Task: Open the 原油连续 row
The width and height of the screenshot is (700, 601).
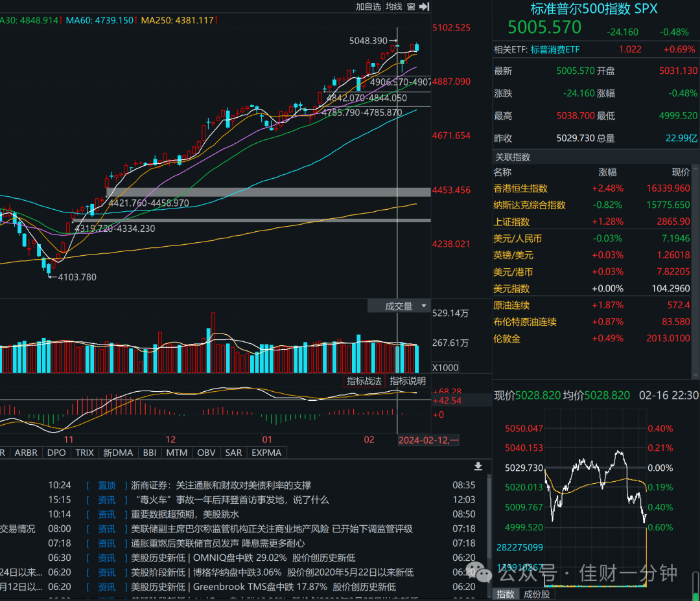Action: click(592, 305)
